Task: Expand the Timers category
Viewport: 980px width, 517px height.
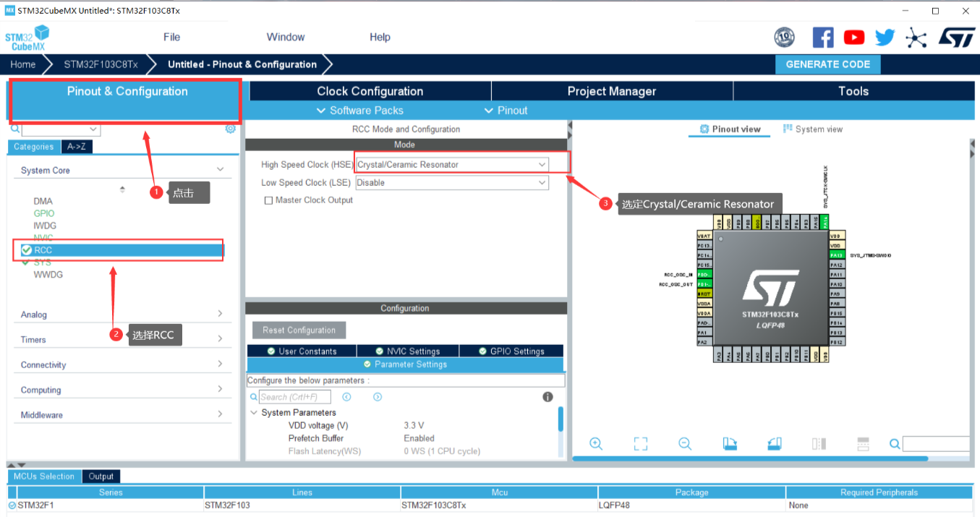Action: [x=220, y=338]
